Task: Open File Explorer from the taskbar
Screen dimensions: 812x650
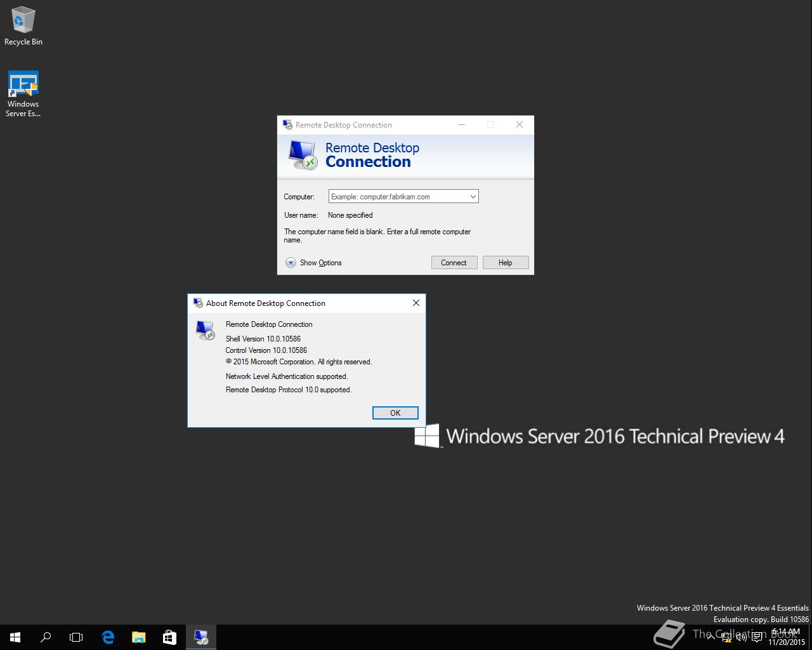Action: 138,637
